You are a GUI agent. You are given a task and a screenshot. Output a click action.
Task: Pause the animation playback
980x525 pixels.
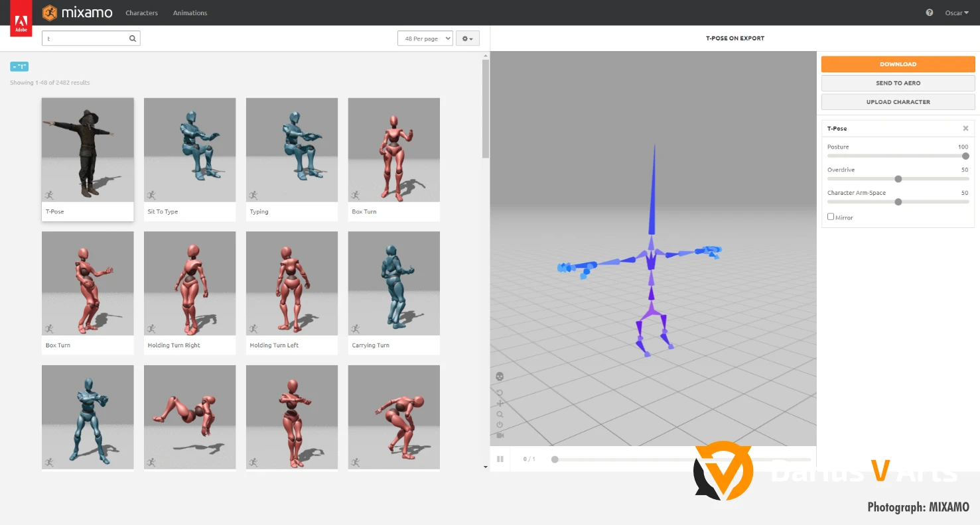[x=500, y=459]
